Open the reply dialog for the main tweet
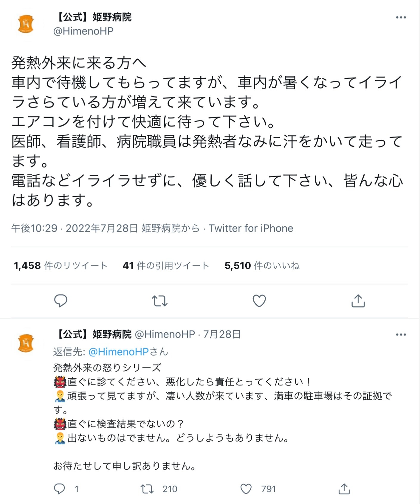This screenshot has height=504, width=420. coord(61,302)
